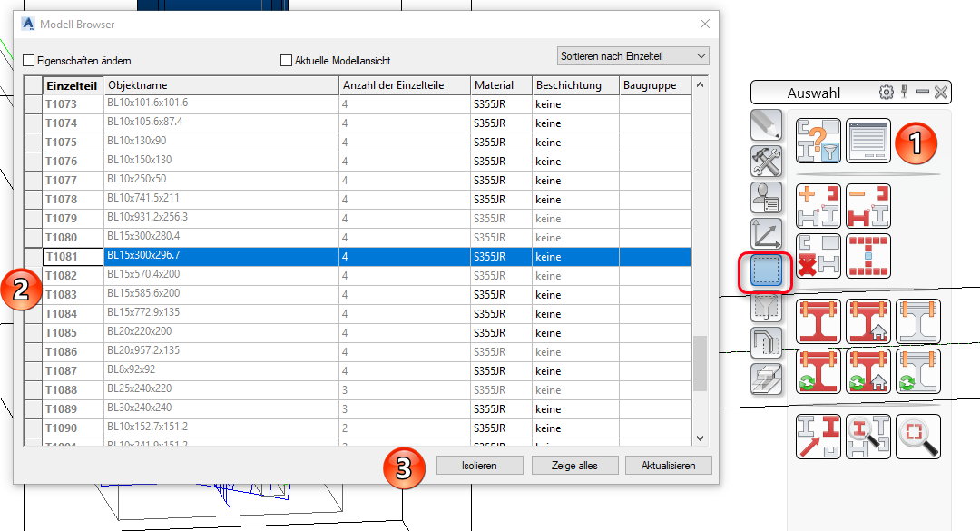Close the Modell Browser dialog
Image resolution: width=980 pixels, height=531 pixels.
pos(705,24)
